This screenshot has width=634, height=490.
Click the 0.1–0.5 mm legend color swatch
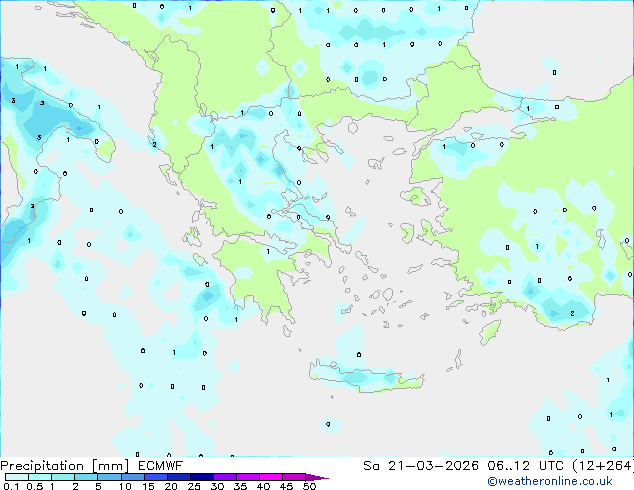pyautogui.click(x=17, y=477)
